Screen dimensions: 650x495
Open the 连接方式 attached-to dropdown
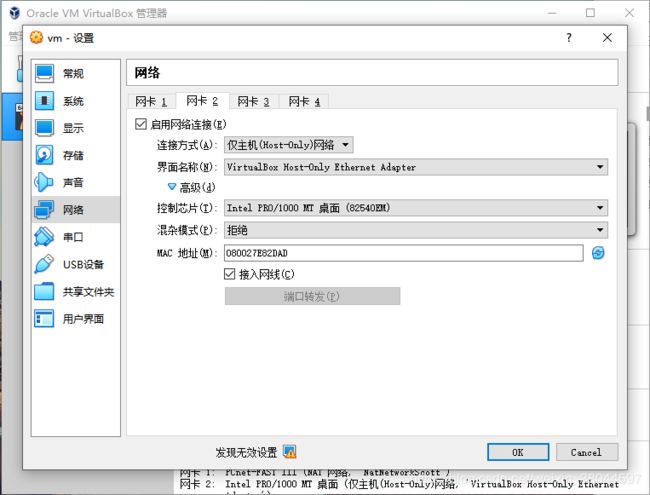[289, 145]
